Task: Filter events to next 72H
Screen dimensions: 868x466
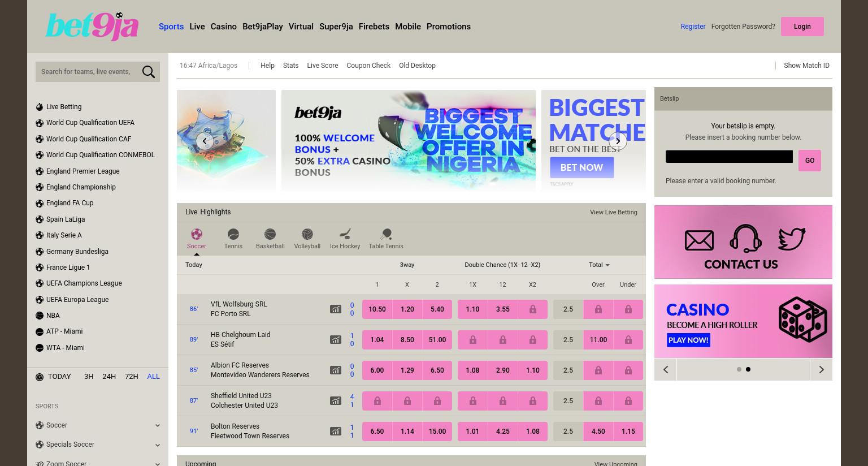Action: (x=132, y=377)
